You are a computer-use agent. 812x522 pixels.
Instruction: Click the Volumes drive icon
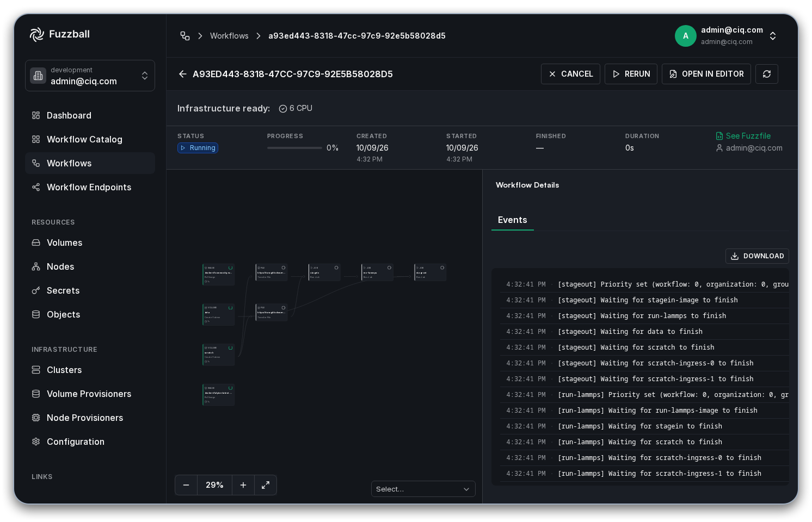36,243
